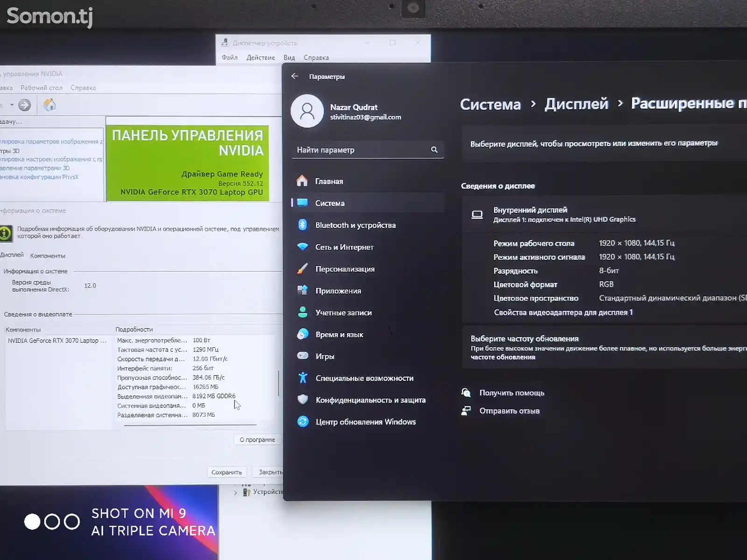Click the NVIDIA details vertical scrollbar
This screenshot has height=560, width=747.
(x=279, y=384)
